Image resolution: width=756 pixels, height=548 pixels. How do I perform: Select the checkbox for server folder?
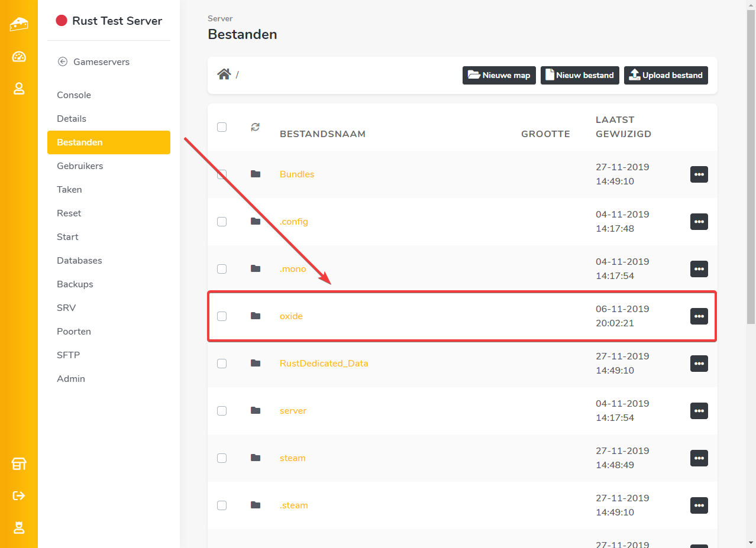(222, 411)
